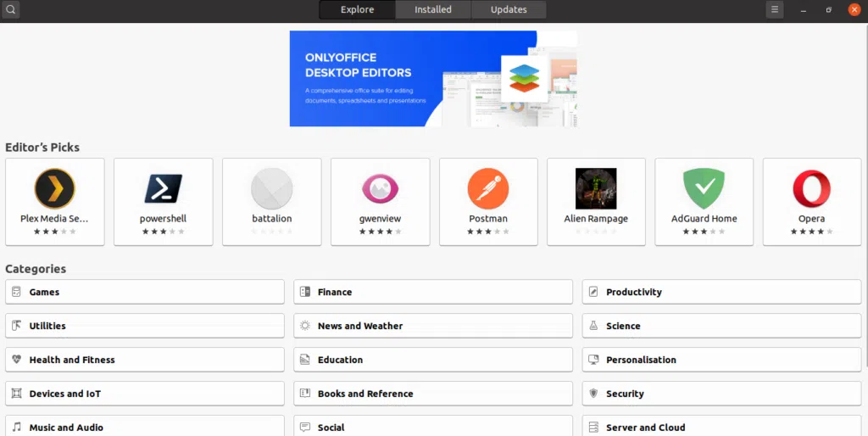Switch to the Installed tab
This screenshot has height=436, width=868.
[433, 9]
